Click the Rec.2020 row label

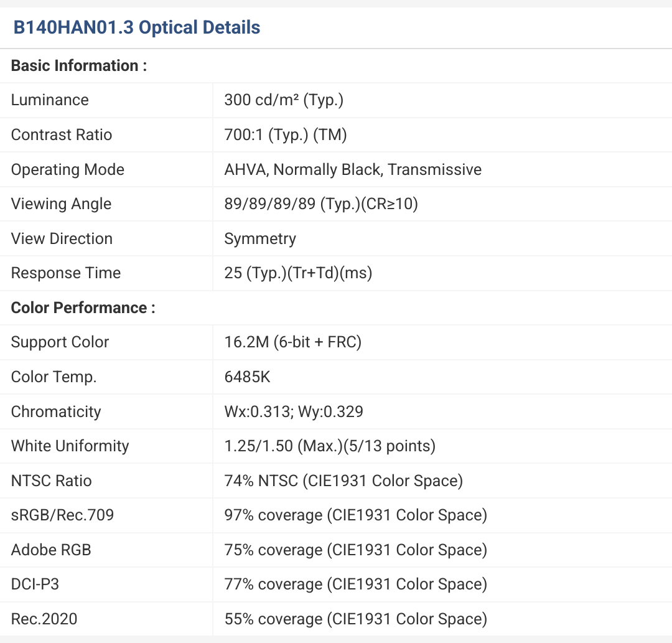tap(44, 619)
